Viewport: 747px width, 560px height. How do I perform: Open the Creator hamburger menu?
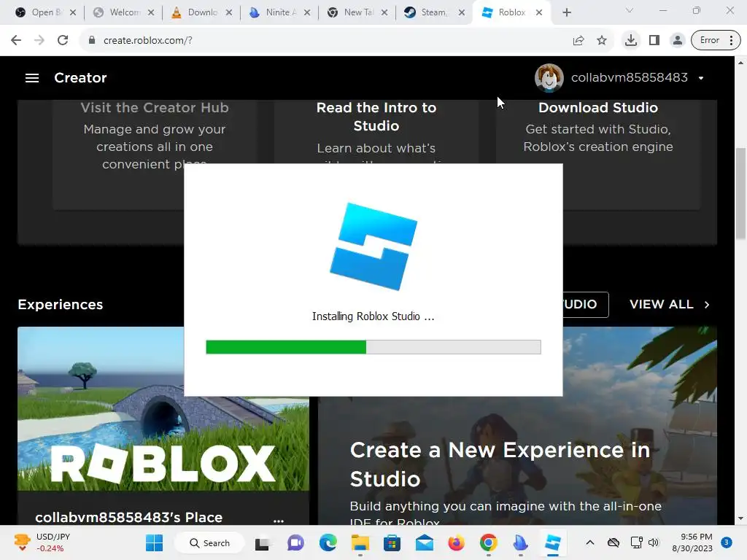pos(32,77)
